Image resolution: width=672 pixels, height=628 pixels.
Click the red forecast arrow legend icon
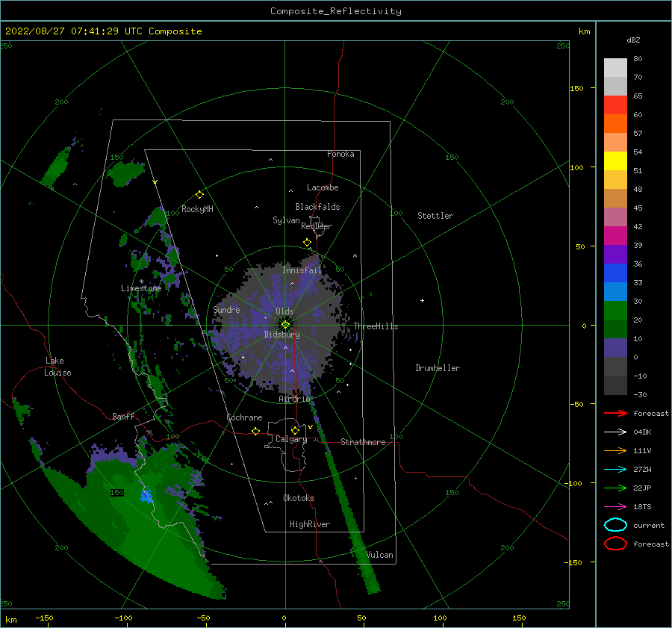pos(615,413)
